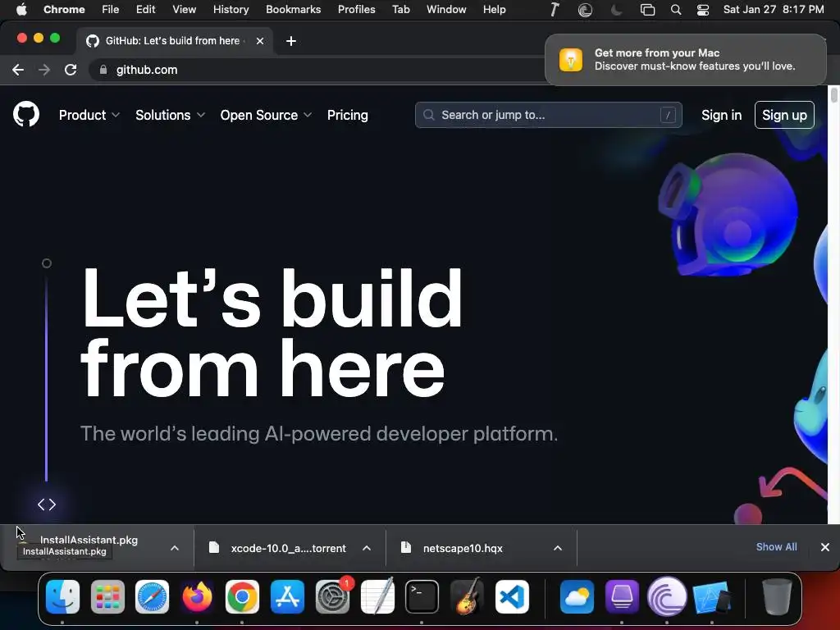This screenshot has height=630, width=840.
Task: Open the Trash in the Dock
Action: 777,596
